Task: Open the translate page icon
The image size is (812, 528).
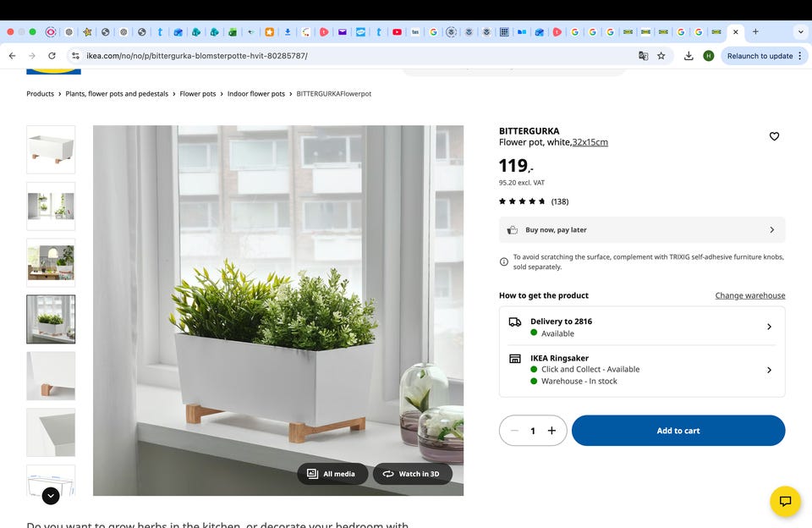Action: pyautogui.click(x=643, y=56)
